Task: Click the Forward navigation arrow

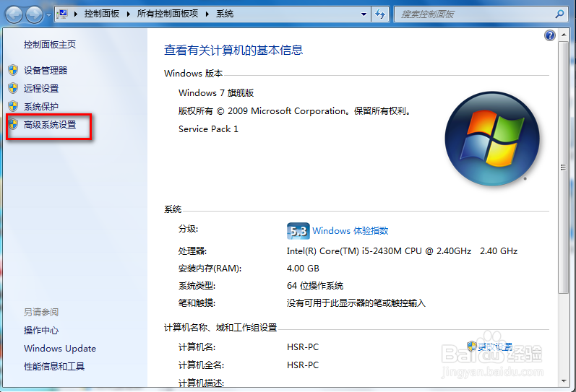Action: [35, 14]
